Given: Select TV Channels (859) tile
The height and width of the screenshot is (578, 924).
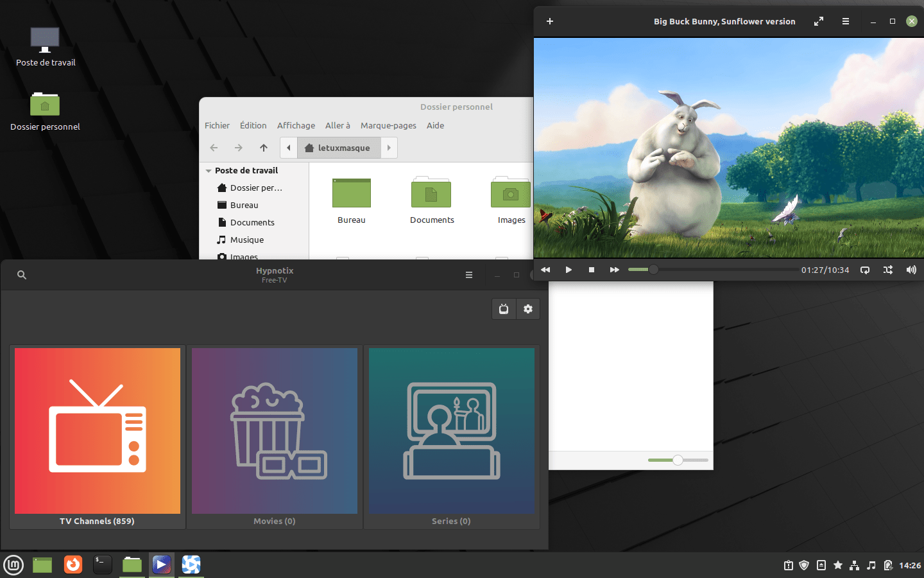Looking at the screenshot, I should tap(98, 437).
